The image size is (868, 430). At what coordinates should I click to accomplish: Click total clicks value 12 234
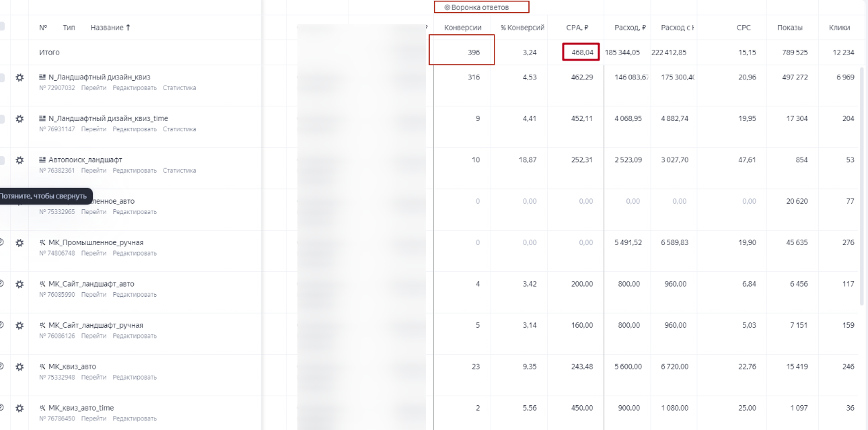click(843, 52)
